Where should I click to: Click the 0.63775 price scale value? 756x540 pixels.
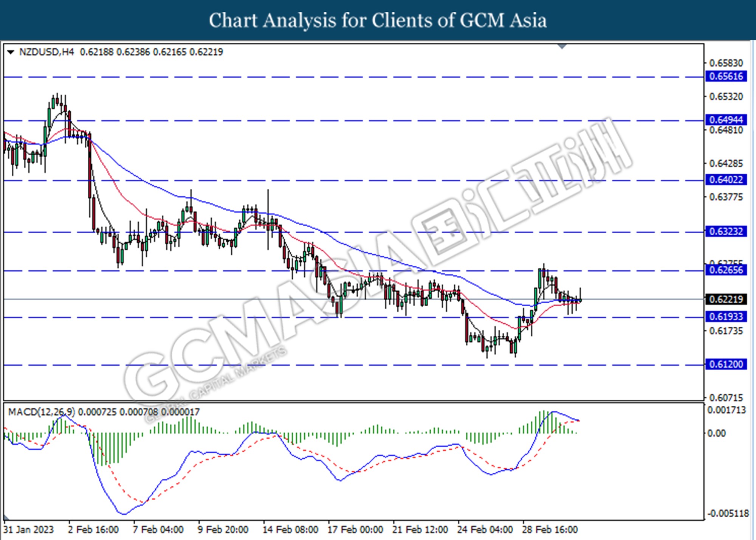(x=726, y=197)
